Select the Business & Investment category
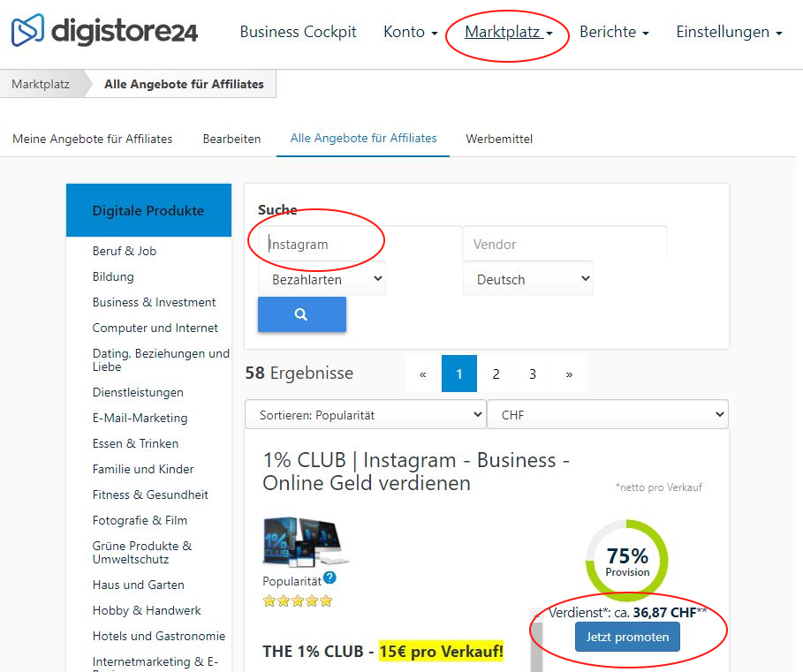Viewport: 803px width, 672px height. click(x=154, y=303)
